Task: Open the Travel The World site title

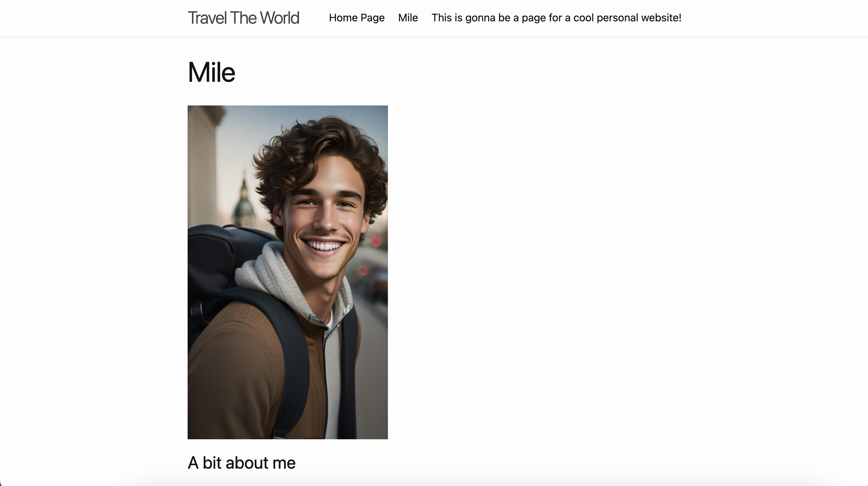Action: click(243, 18)
